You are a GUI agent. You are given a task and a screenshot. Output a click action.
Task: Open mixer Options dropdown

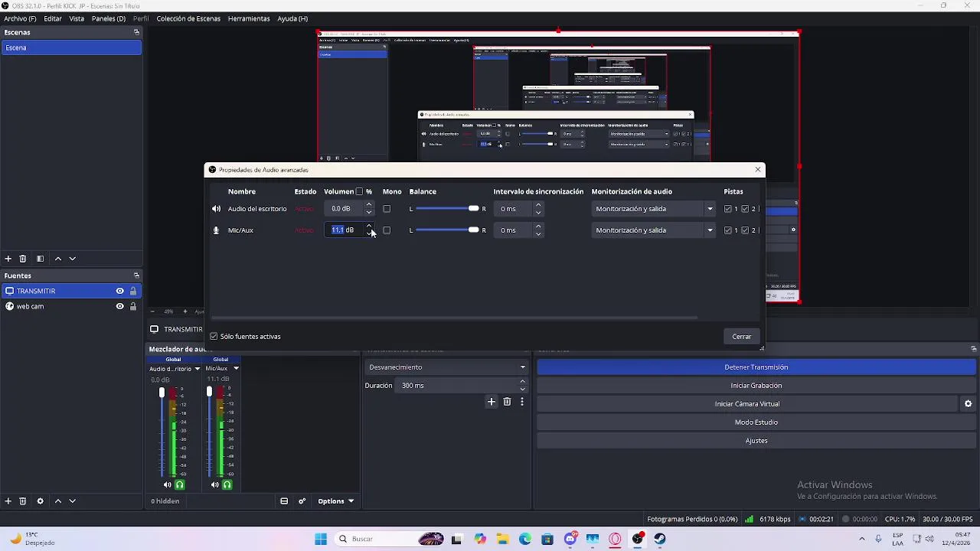(336, 501)
